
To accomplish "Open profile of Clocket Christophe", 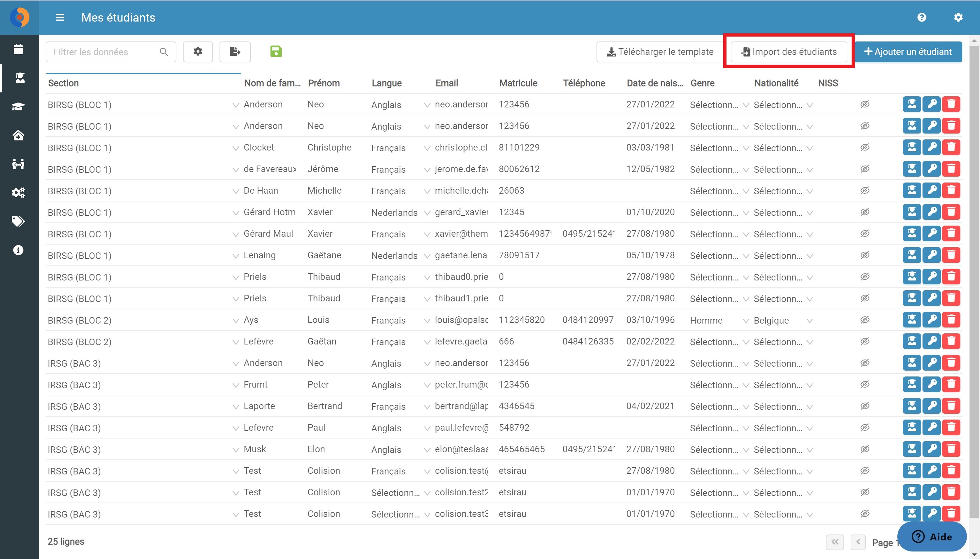I will (x=912, y=147).
